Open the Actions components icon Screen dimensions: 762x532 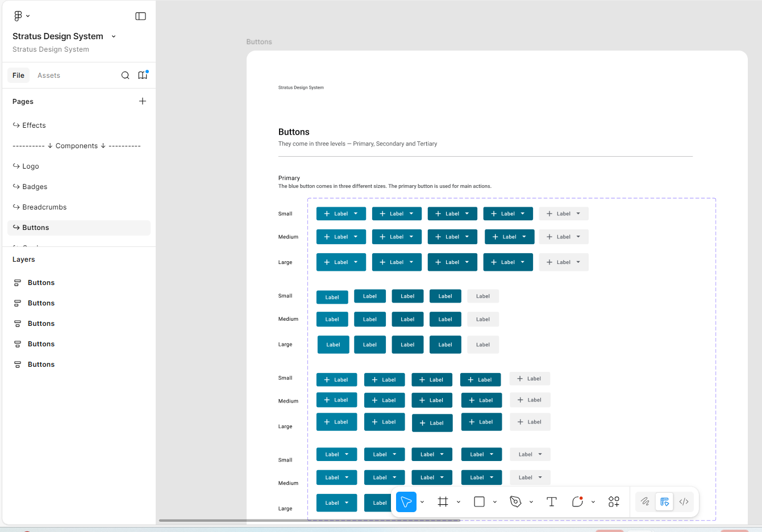pos(614,502)
